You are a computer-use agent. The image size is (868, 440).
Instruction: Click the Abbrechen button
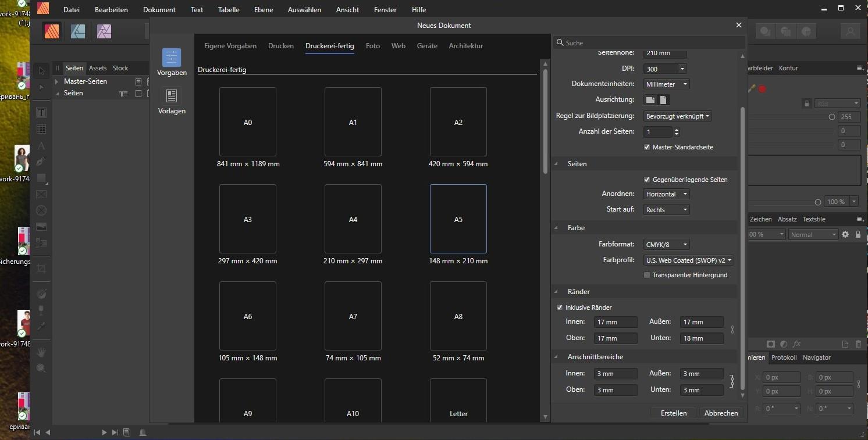(x=721, y=413)
